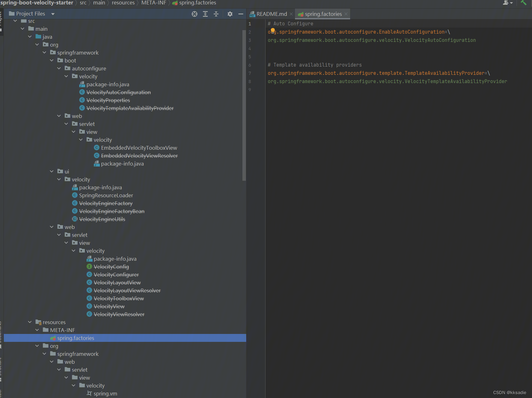Viewport: 532px width, 398px height.
Task: Click the META-INF folder icon
Action: (x=45, y=330)
